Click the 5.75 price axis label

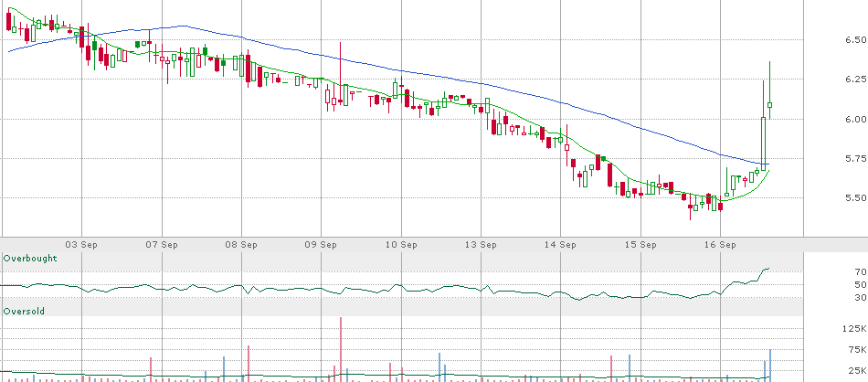click(855, 159)
